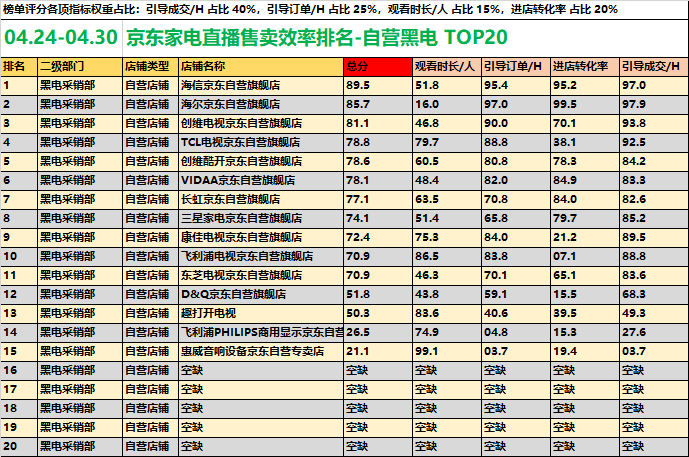Click total score 78.1 for VIDAA
The width and height of the screenshot is (689, 457).
[378, 180]
